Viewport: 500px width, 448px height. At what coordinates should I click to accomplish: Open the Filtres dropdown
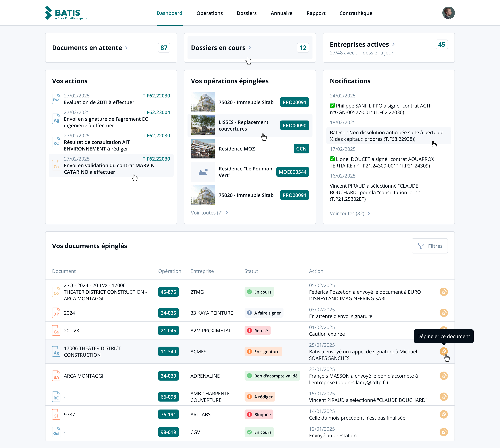pyautogui.click(x=430, y=246)
